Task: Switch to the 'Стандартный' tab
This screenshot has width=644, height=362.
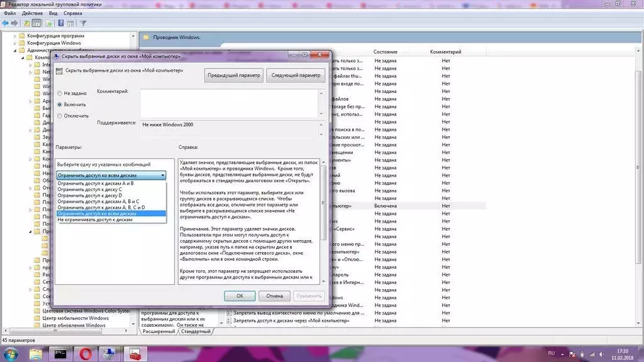Action: tap(196, 331)
